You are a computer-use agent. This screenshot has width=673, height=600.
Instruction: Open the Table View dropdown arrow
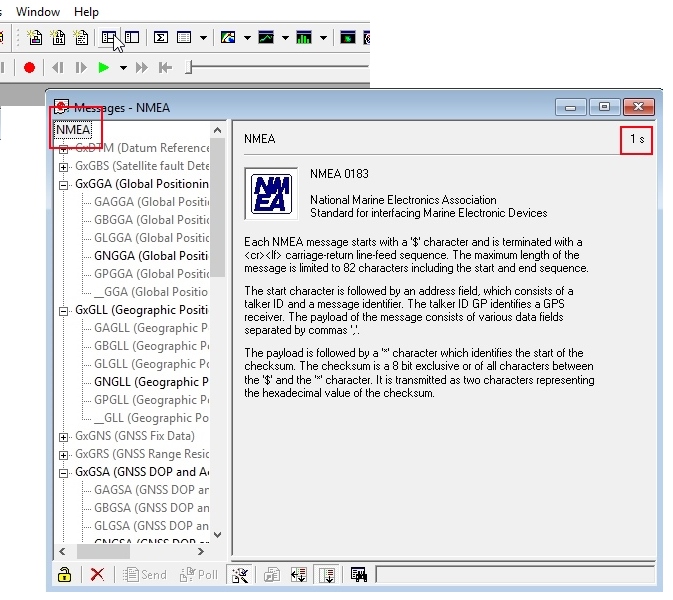pyautogui.click(x=203, y=38)
